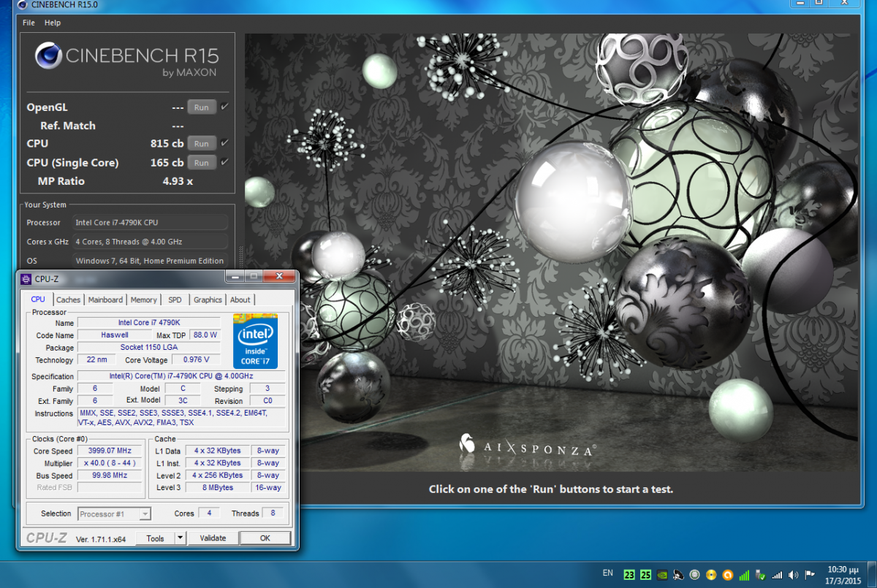Click the Level 3 cache value 8 MBytes
This screenshot has height=588, width=877.
tap(217, 488)
